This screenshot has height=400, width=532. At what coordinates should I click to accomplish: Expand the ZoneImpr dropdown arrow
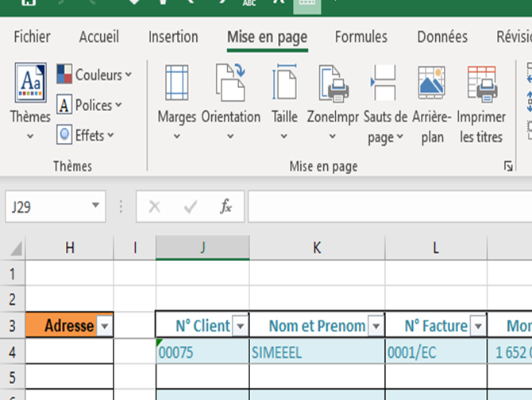pos(333,137)
